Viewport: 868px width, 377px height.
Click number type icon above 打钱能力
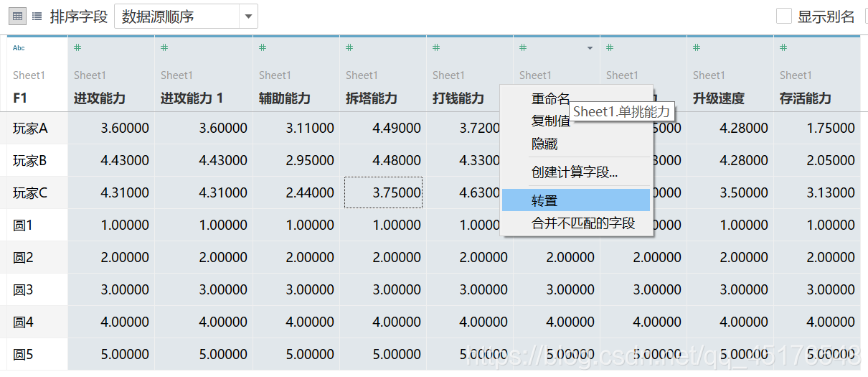436,48
